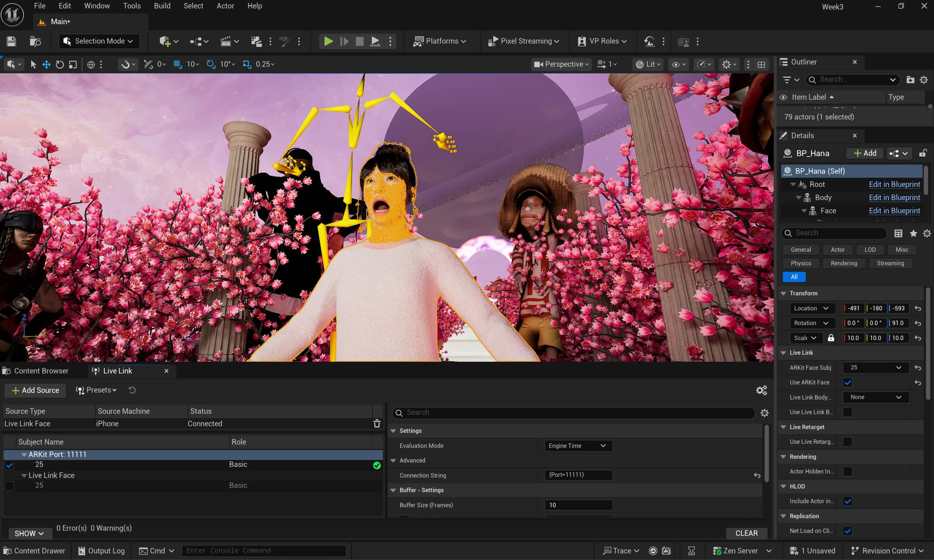This screenshot has width=934, height=560.
Task: Click Edit in Blueprint link for Body
Action: 894,198
